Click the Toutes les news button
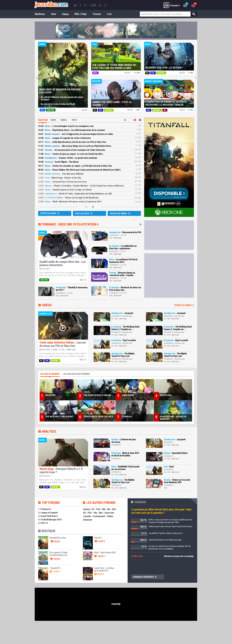Image resolution: width=232 pixels, height=644 pixels. (55, 213)
